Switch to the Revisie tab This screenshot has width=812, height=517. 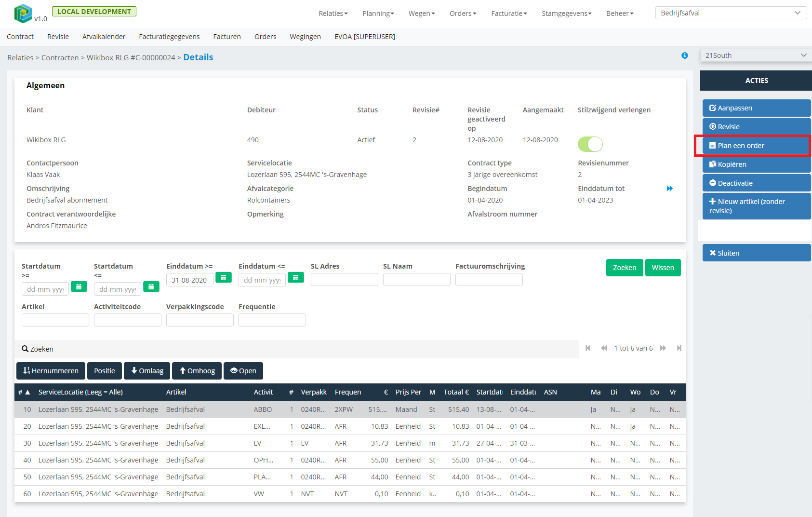[x=58, y=37]
